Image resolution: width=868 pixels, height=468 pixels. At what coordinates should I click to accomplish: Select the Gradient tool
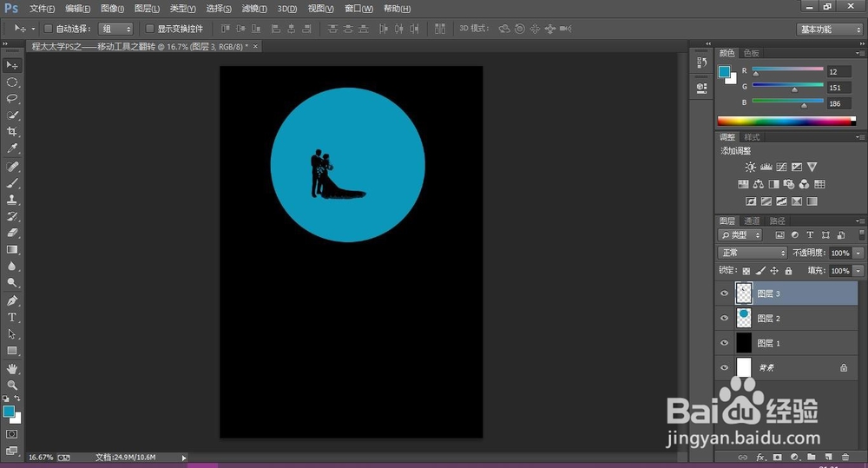pyautogui.click(x=11, y=250)
